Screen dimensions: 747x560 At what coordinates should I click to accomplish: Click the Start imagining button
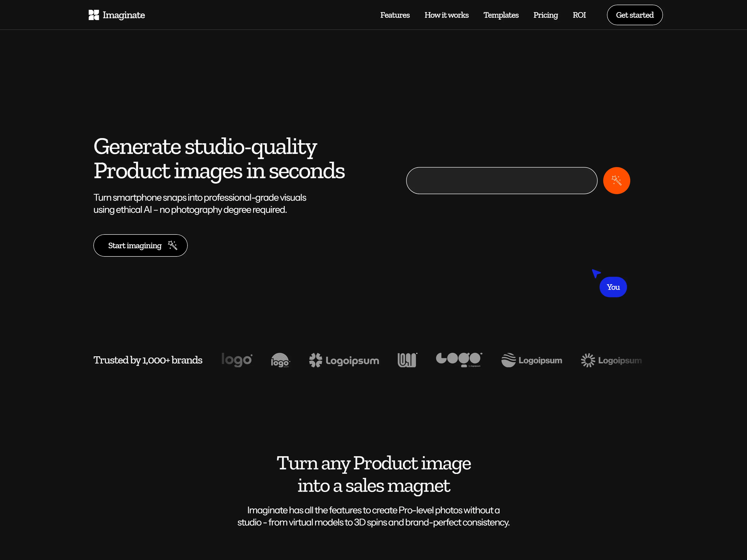pyautogui.click(x=141, y=245)
